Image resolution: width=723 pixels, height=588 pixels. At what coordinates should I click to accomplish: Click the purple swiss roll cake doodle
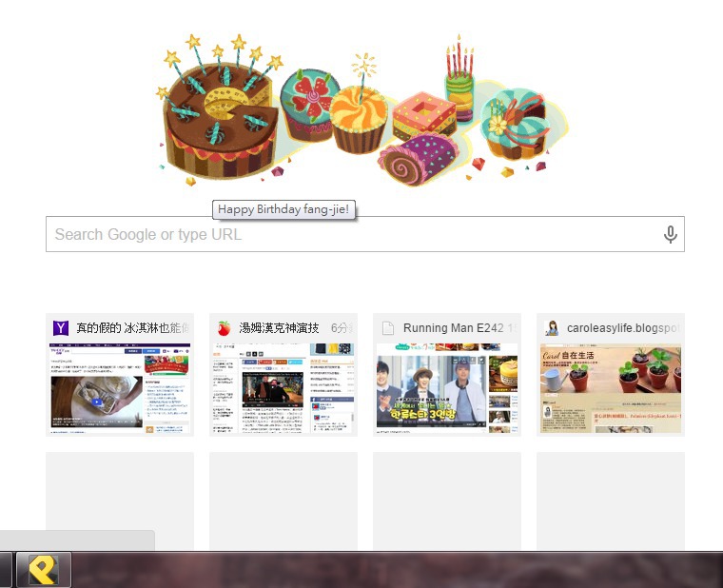tap(419, 158)
